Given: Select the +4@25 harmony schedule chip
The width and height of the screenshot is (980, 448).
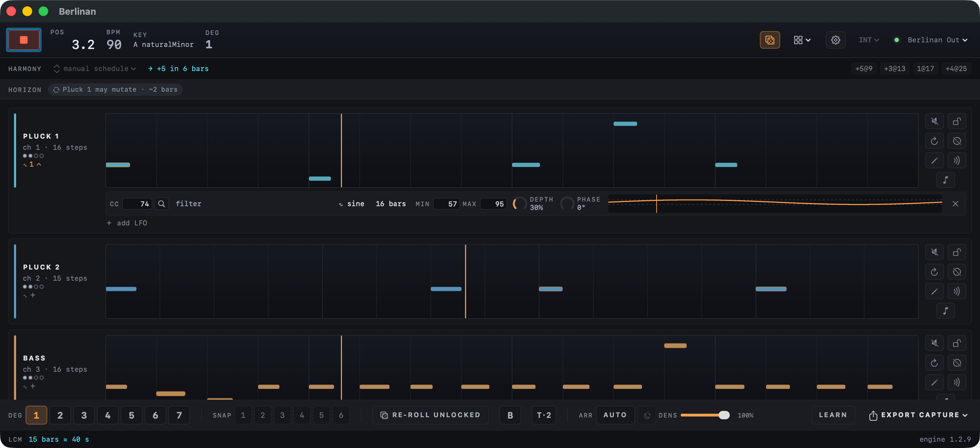Looking at the screenshot, I should 956,69.
